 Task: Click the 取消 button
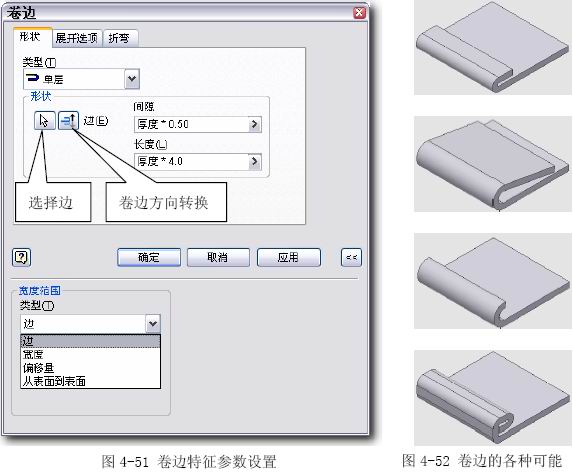point(218,258)
